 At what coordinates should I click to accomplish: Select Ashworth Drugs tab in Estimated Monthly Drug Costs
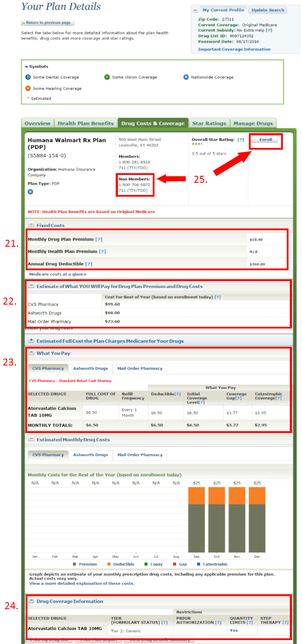pos(91,455)
